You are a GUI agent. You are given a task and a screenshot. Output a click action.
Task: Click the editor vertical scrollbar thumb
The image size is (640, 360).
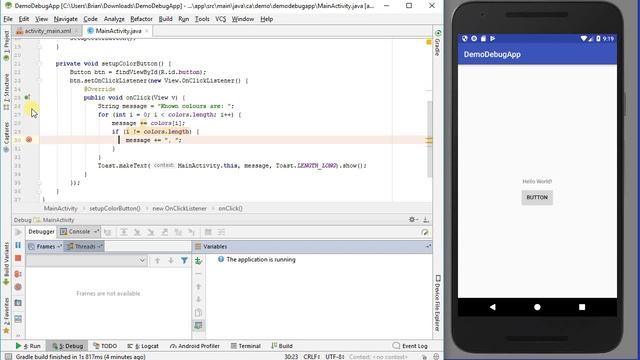tap(429, 139)
